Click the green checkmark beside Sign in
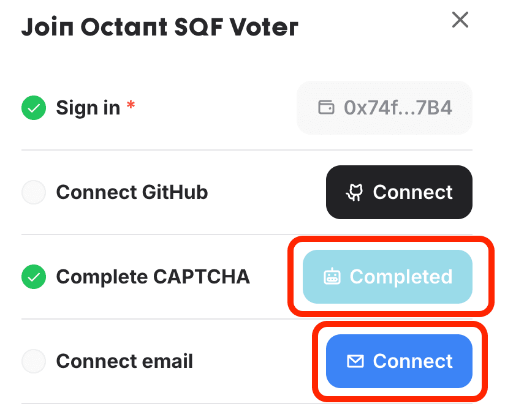505x420 pixels. pyautogui.click(x=34, y=108)
